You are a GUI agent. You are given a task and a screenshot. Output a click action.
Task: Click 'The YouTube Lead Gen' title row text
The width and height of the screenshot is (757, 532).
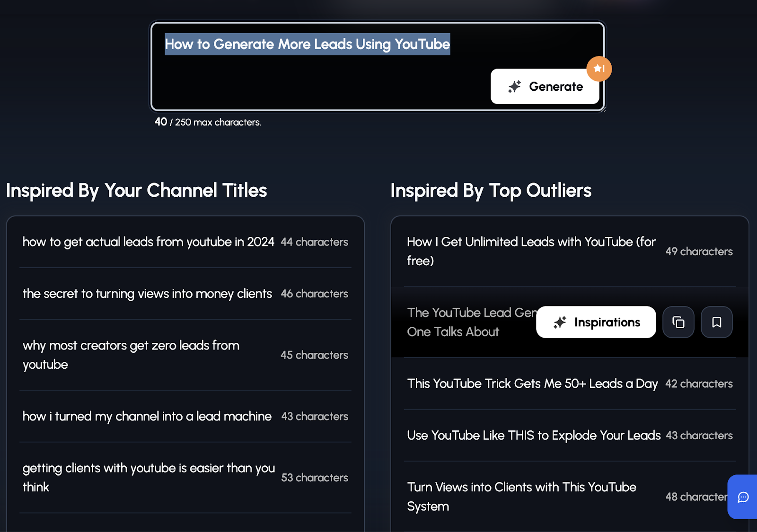tap(471, 322)
